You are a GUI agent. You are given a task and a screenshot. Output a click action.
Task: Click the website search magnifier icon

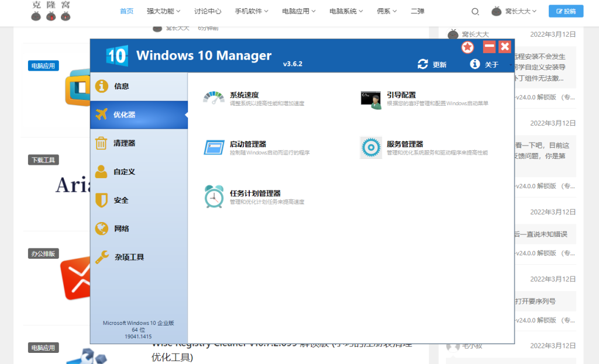pos(475,12)
